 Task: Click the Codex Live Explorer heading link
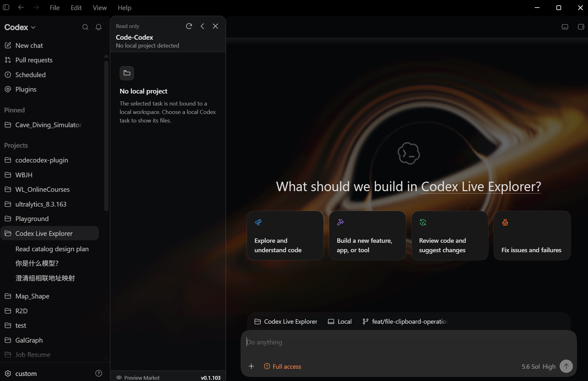tap(481, 187)
